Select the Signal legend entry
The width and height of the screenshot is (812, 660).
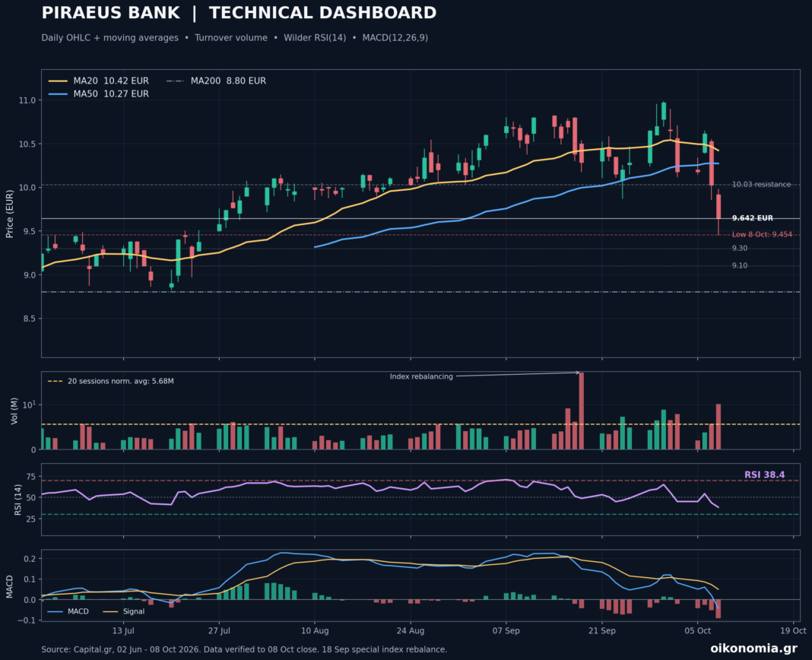[x=124, y=611]
